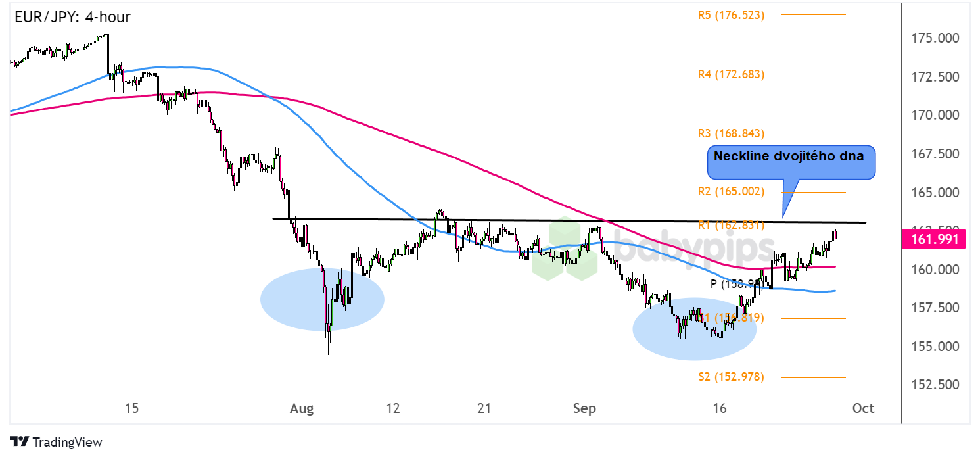Image resolution: width=980 pixels, height=459 pixels.
Task: Select the R3 (168.843) pivot label
Action: [x=731, y=133]
